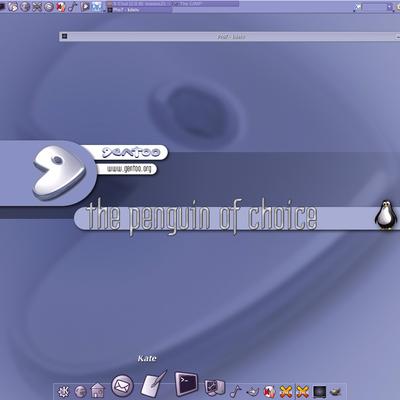Click the command input field in top panel
This screenshot has height=400, width=400.
click(374, 7)
